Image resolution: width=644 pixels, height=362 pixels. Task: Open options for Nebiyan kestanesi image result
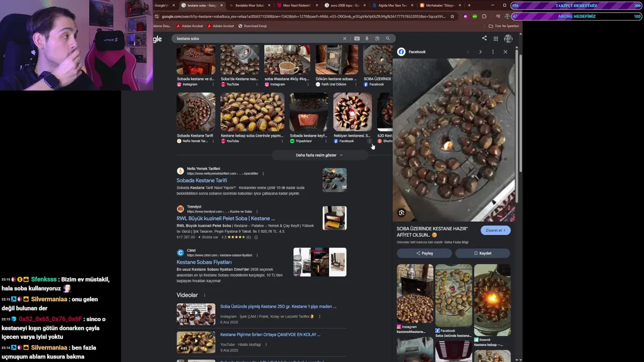click(370, 141)
